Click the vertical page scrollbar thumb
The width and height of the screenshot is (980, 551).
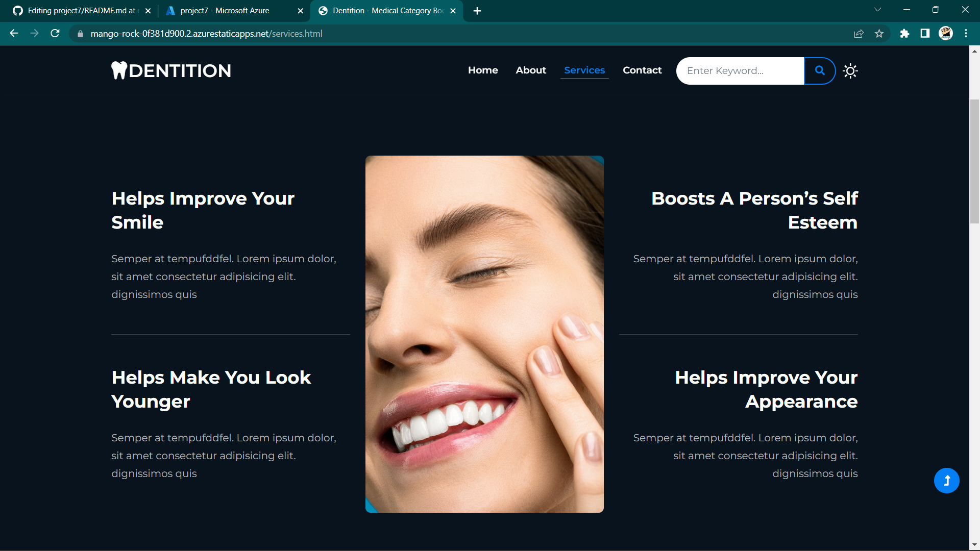(x=974, y=161)
